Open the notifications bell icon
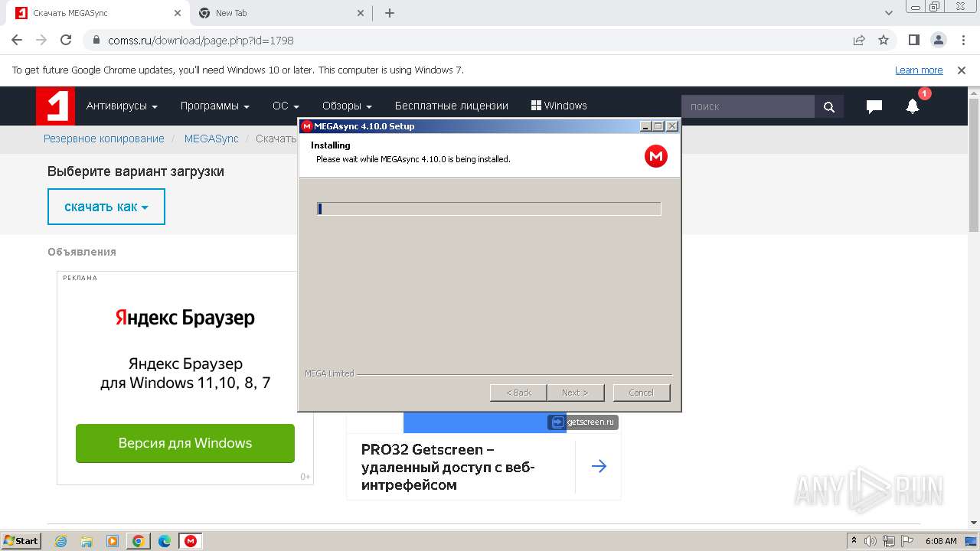The height and width of the screenshot is (551, 980). 913,106
